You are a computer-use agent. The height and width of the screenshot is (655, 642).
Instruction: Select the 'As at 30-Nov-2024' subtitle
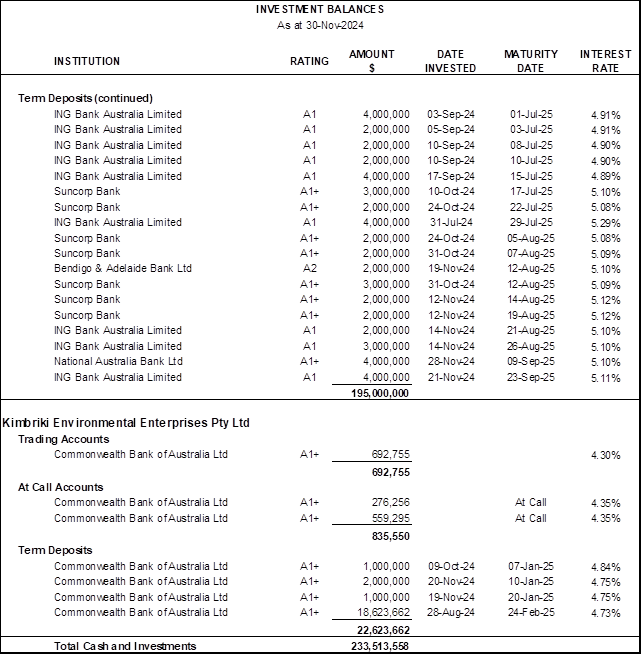pos(320,25)
